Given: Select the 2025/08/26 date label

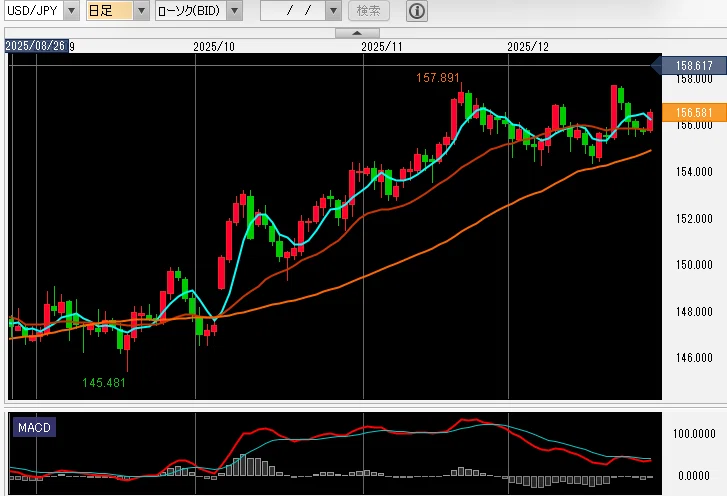Looking at the screenshot, I should click(x=36, y=46).
